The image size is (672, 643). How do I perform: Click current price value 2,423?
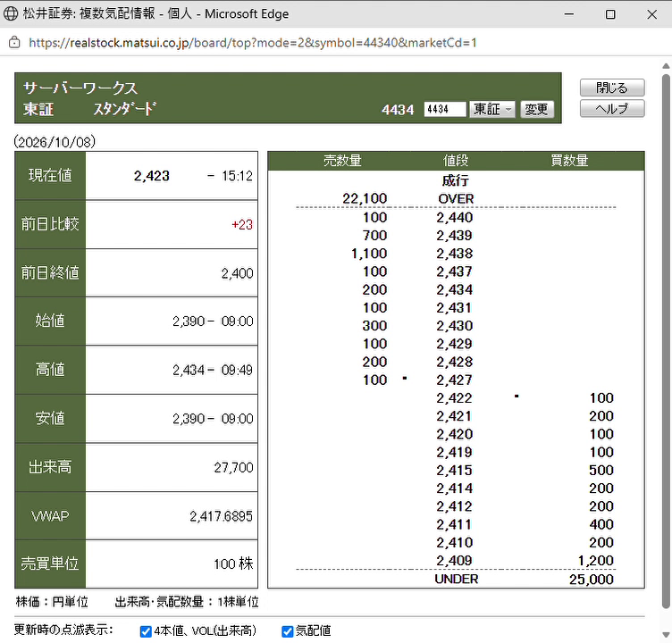coord(151,176)
